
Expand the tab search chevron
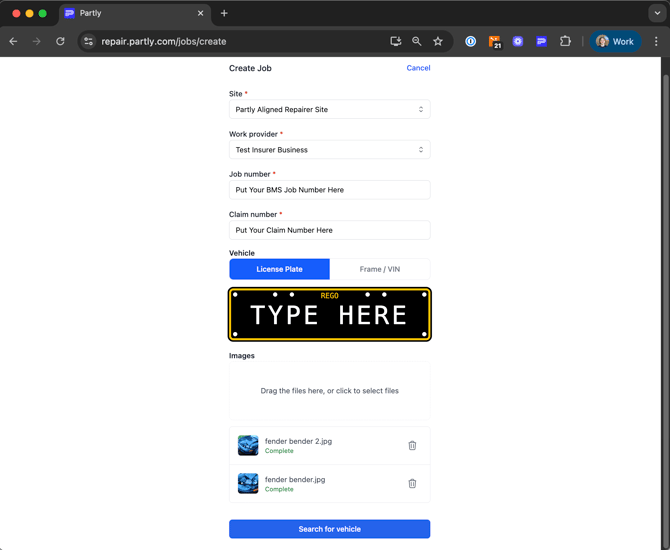[x=657, y=13]
